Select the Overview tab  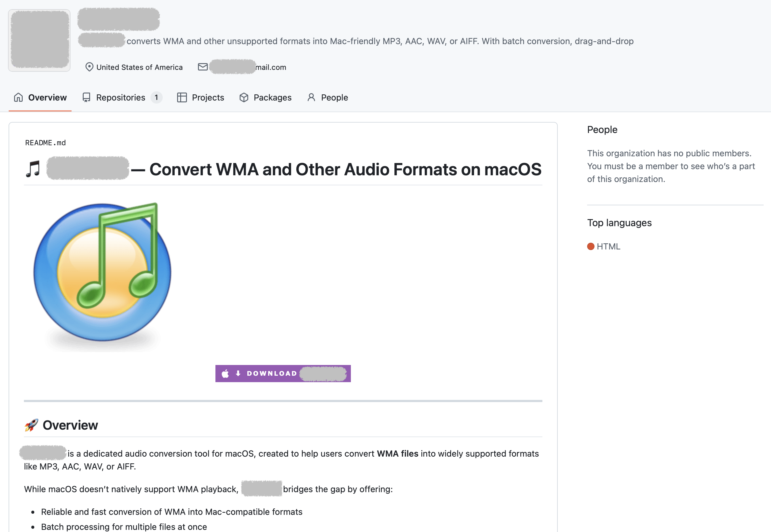pyautogui.click(x=47, y=97)
